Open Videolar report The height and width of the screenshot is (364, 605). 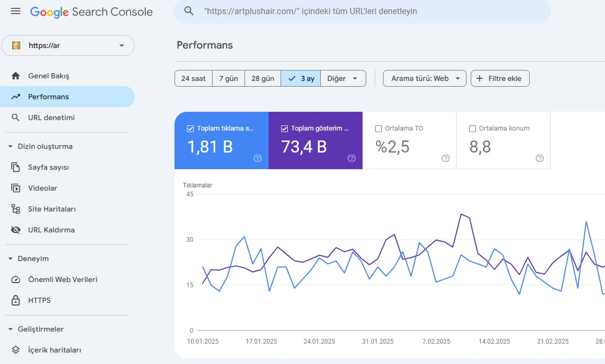(67, 188)
